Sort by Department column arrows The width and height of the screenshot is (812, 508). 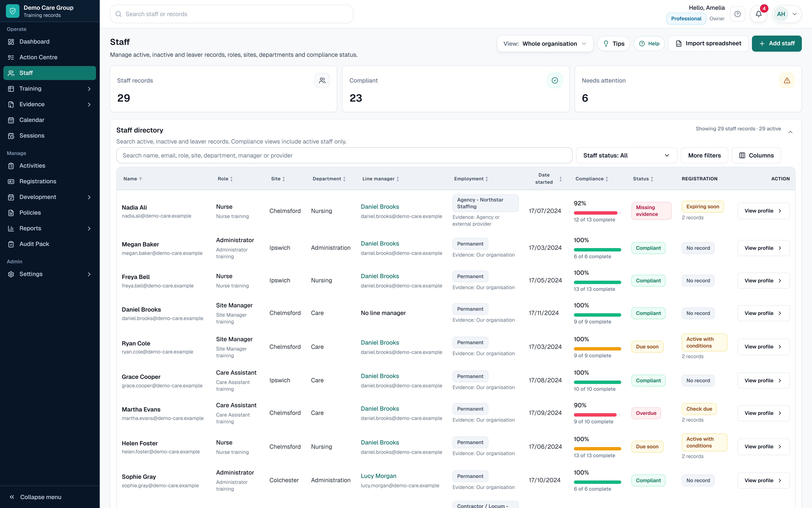(x=344, y=179)
